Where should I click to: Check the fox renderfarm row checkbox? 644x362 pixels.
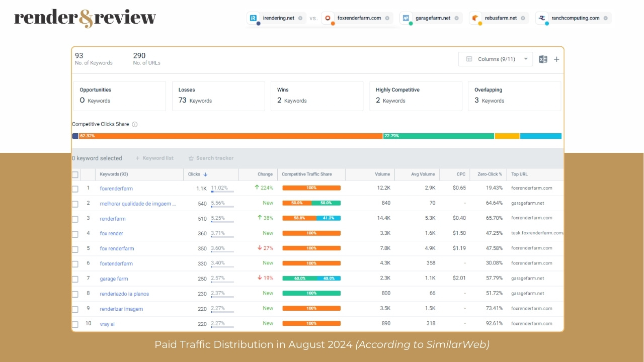coord(75,249)
